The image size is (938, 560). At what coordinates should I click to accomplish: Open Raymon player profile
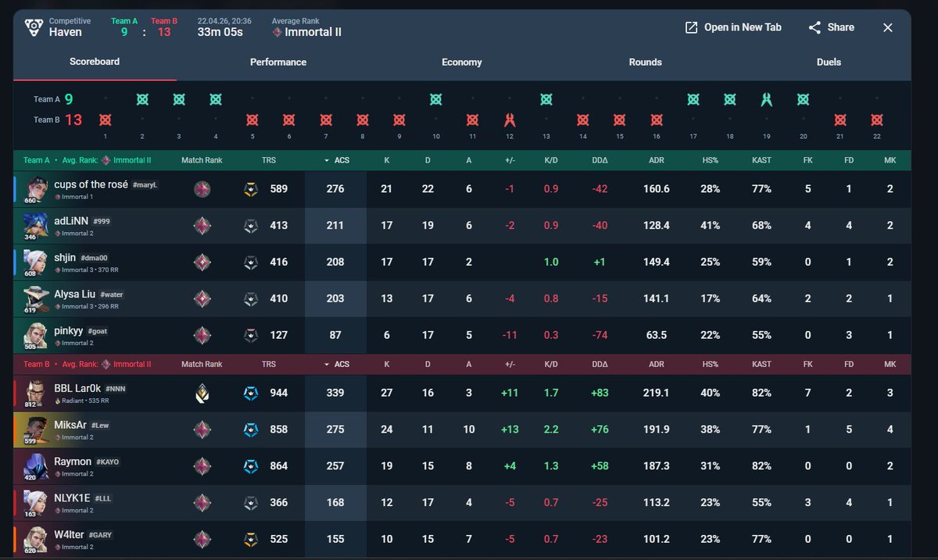73,462
